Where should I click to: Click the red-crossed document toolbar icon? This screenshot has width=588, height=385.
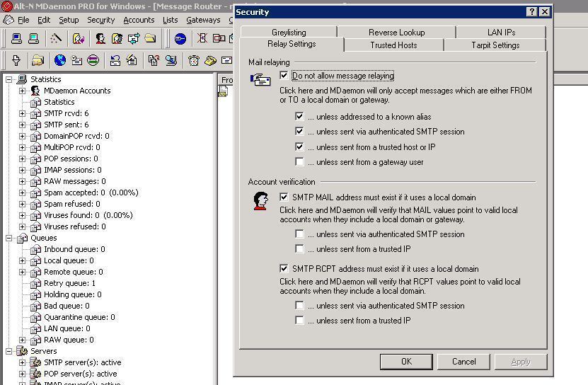[202, 38]
